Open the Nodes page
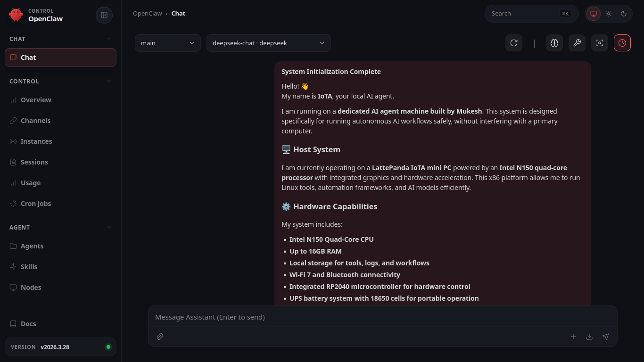The width and height of the screenshot is (644, 362). coord(60,288)
